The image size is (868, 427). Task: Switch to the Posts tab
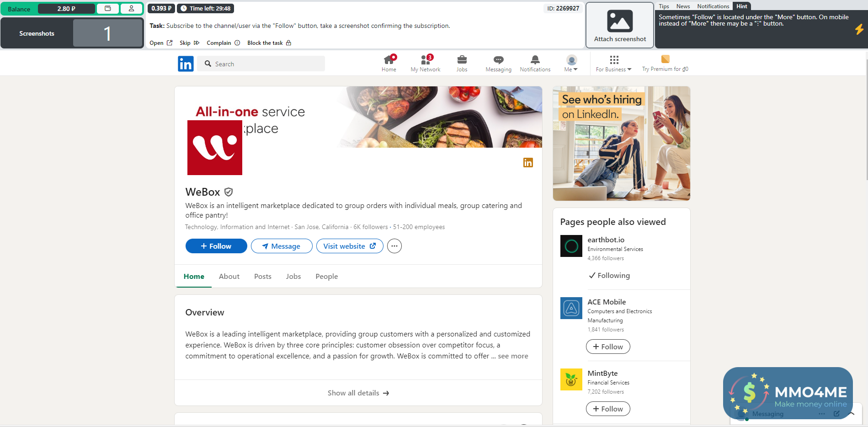point(263,277)
